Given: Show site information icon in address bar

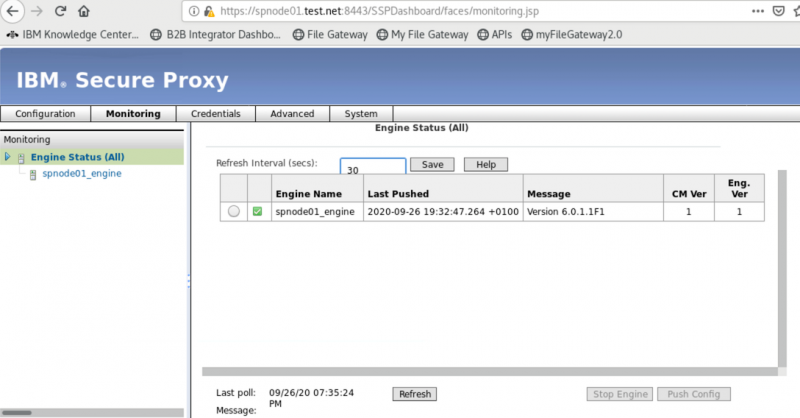Looking at the screenshot, I should tap(194, 11).
